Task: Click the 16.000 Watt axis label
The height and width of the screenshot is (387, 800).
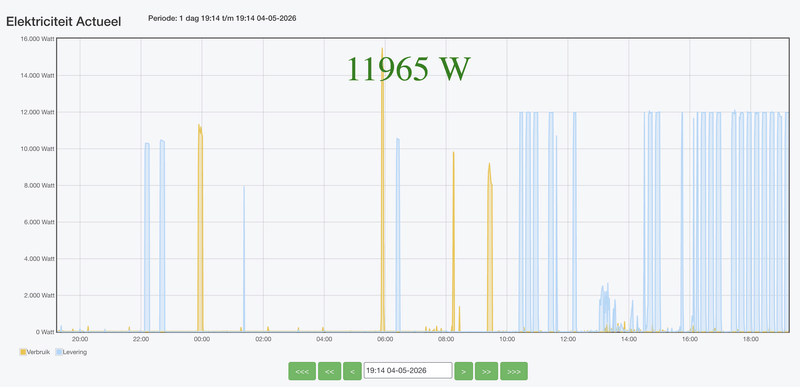Action: pos(37,39)
